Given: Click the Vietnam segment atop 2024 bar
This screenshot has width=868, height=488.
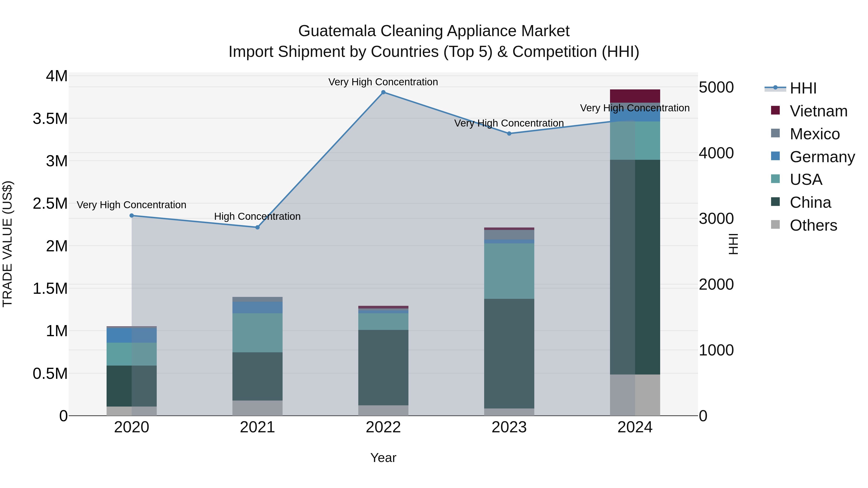Looking at the screenshot, I should pyautogui.click(x=635, y=96).
